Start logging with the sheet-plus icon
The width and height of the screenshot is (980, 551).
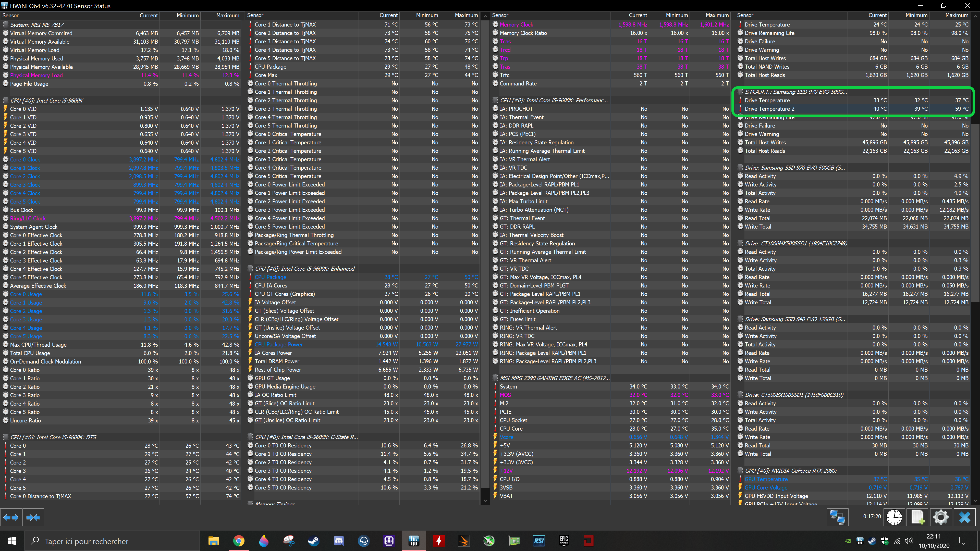pyautogui.click(x=918, y=517)
